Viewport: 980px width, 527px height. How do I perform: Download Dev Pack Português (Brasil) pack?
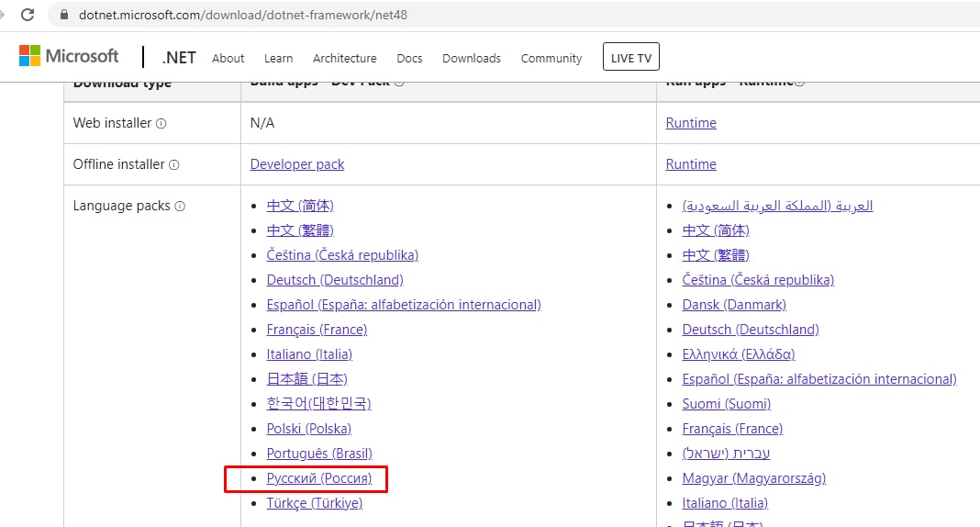(319, 454)
